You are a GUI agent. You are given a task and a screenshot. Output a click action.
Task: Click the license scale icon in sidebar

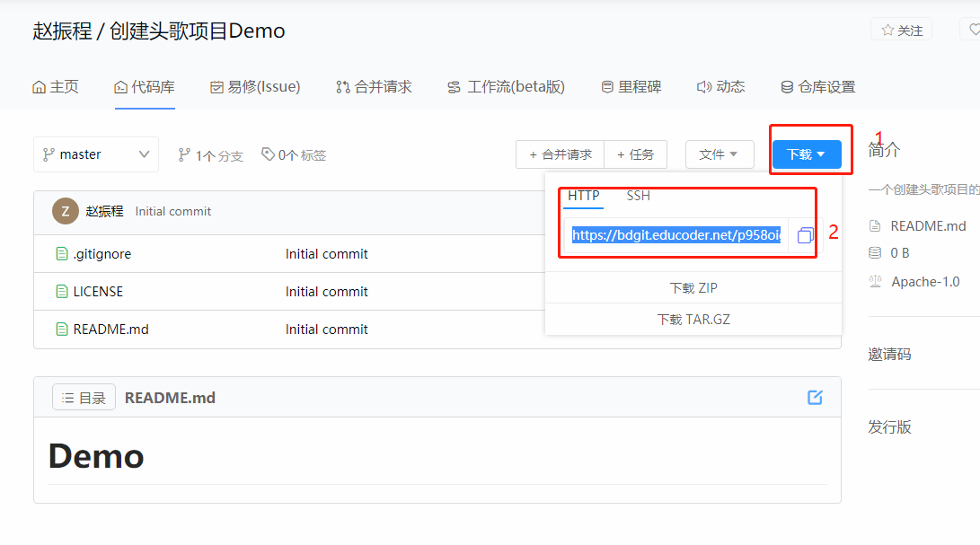875,282
